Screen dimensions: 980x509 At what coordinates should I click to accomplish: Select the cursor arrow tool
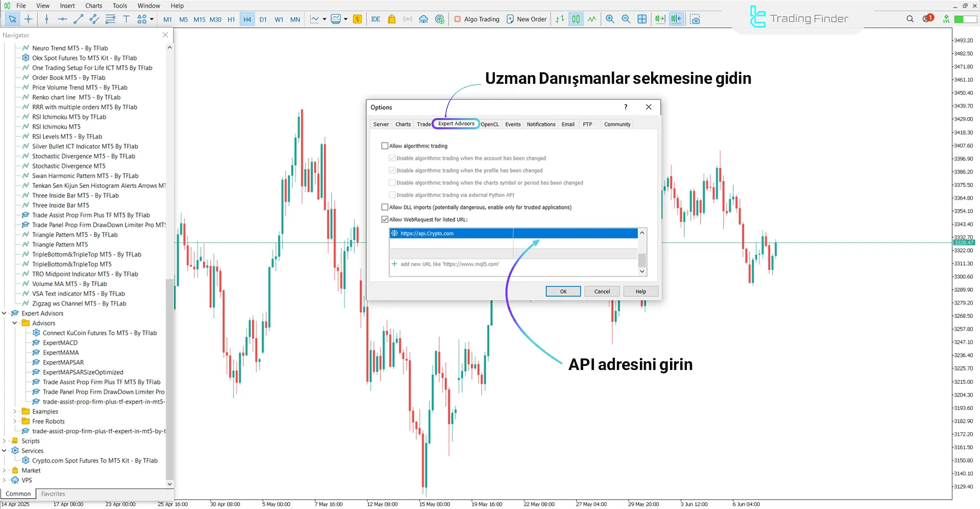point(12,19)
